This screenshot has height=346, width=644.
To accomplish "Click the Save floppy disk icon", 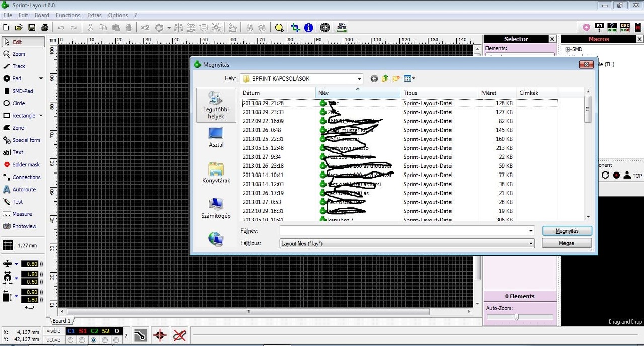I will (x=32, y=28).
